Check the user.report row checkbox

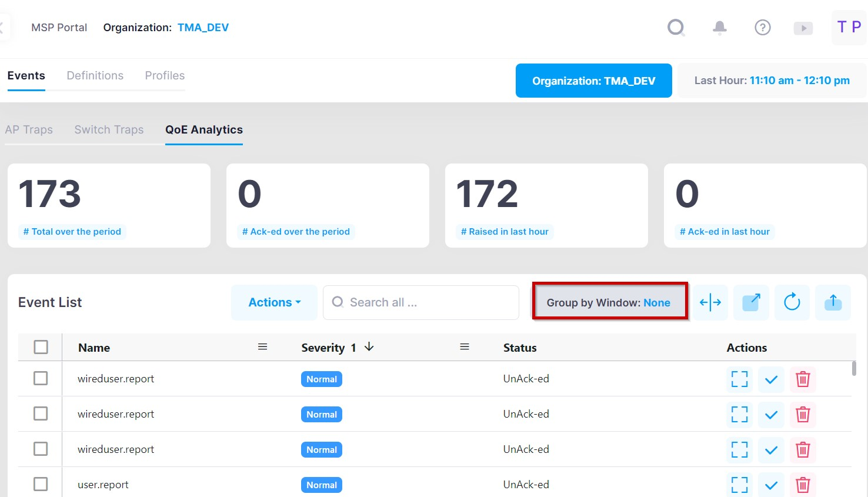tap(41, 484)
